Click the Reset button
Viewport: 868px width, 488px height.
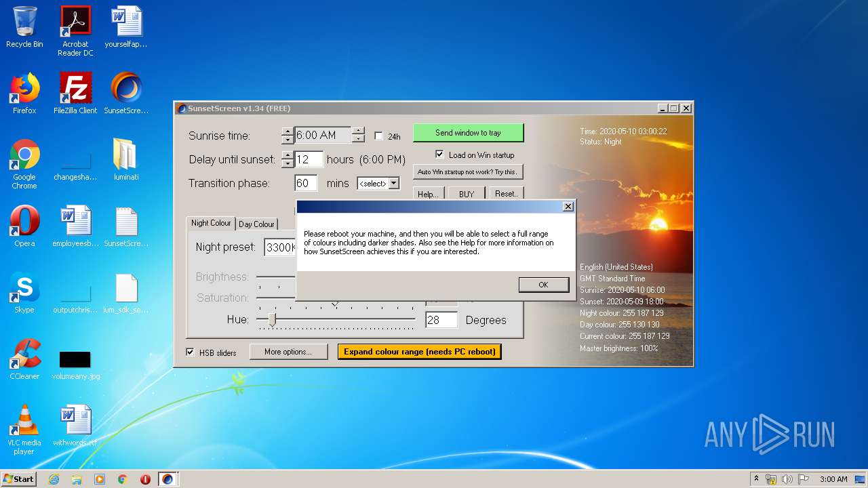point(507,194)
